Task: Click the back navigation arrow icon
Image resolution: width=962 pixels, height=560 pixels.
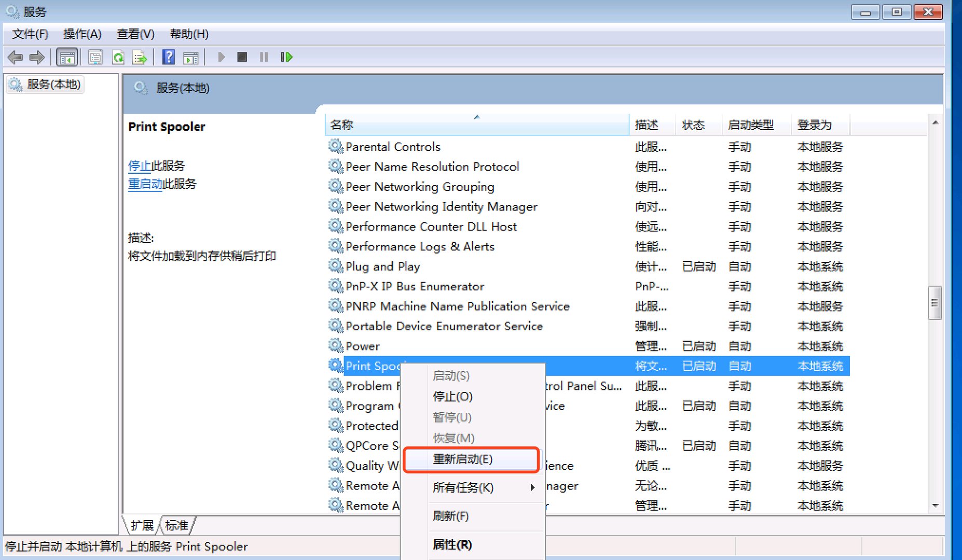Action: coord(14,57)
